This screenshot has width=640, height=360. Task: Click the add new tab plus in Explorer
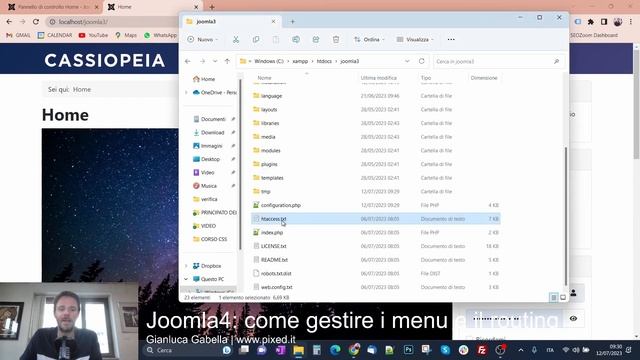pos(292,22)
